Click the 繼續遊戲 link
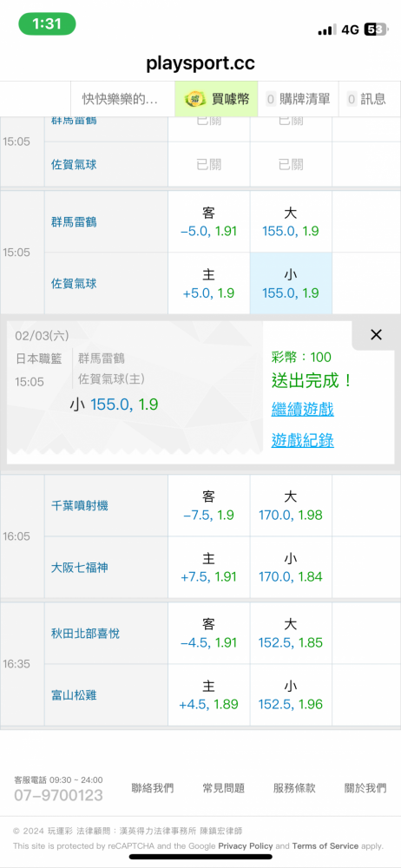This screenshot has height=868, width=401. tap(302, 410)
